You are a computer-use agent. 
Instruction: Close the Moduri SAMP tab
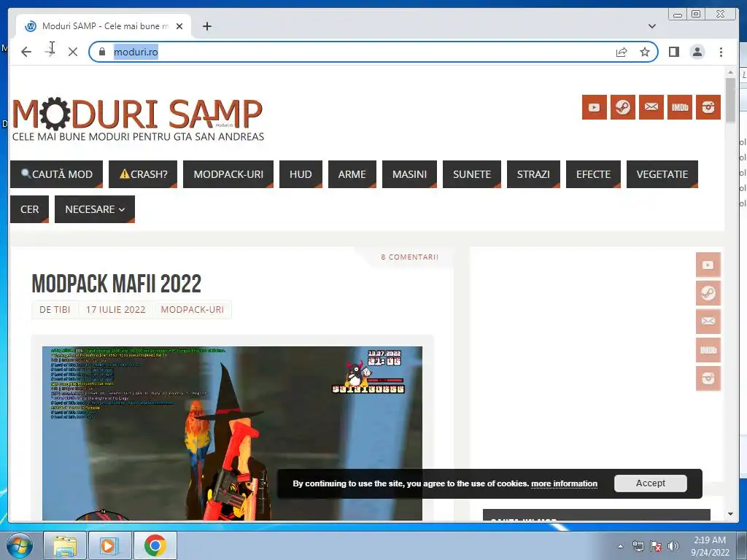pos(179,26)
